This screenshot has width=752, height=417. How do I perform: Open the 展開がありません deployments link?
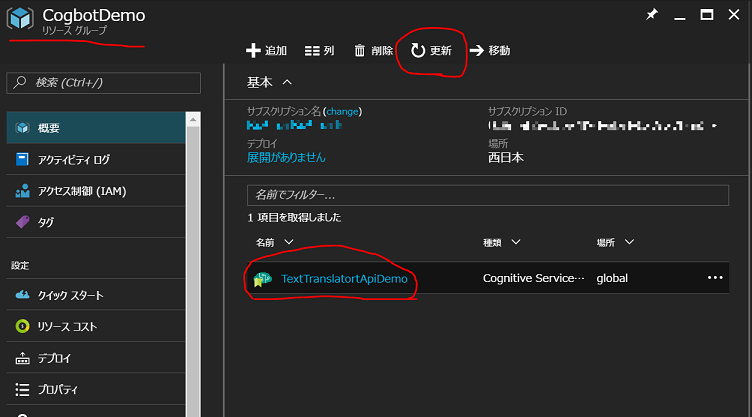click(x=286, y=157)
